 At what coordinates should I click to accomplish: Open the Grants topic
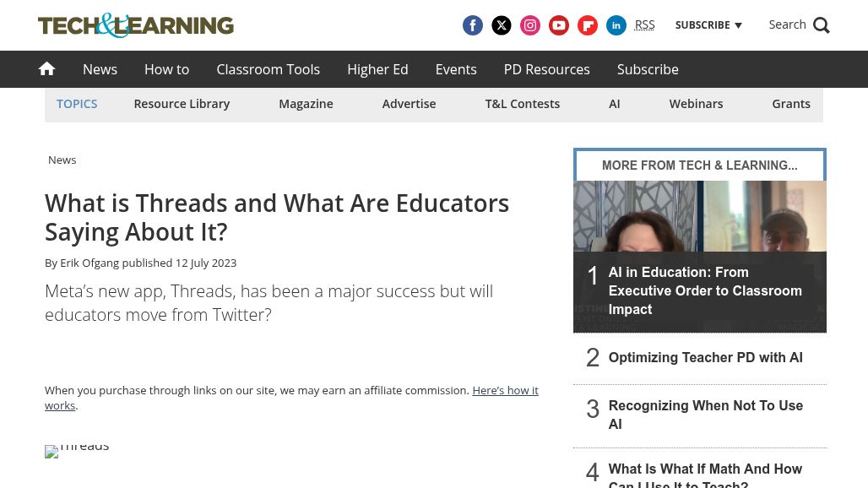point(791,104)
